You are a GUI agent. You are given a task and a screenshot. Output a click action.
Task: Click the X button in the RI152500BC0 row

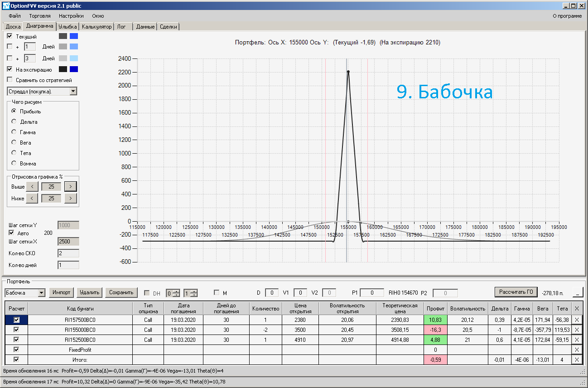[576, 339]
